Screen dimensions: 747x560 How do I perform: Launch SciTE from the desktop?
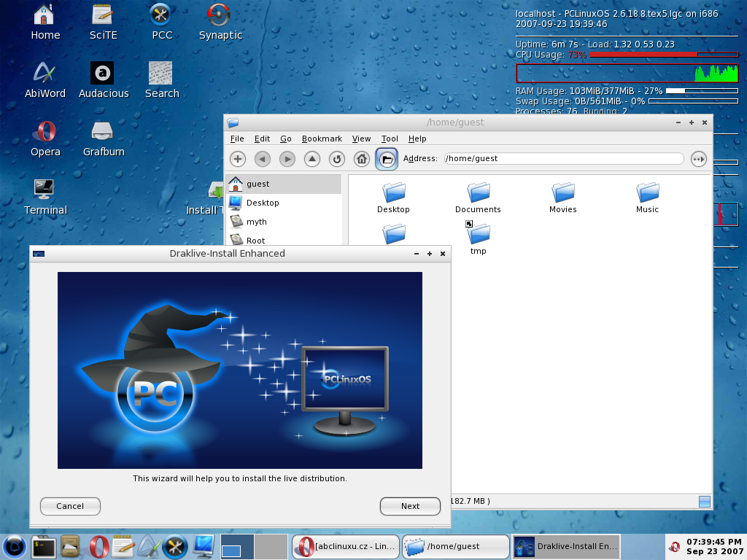pos(103,21)
